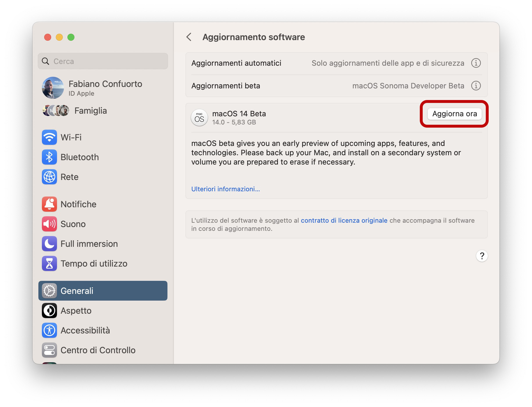This screenshot has height=407, width=532.
Task: Open contratto di licenza originale link
Action: point(344,220)
